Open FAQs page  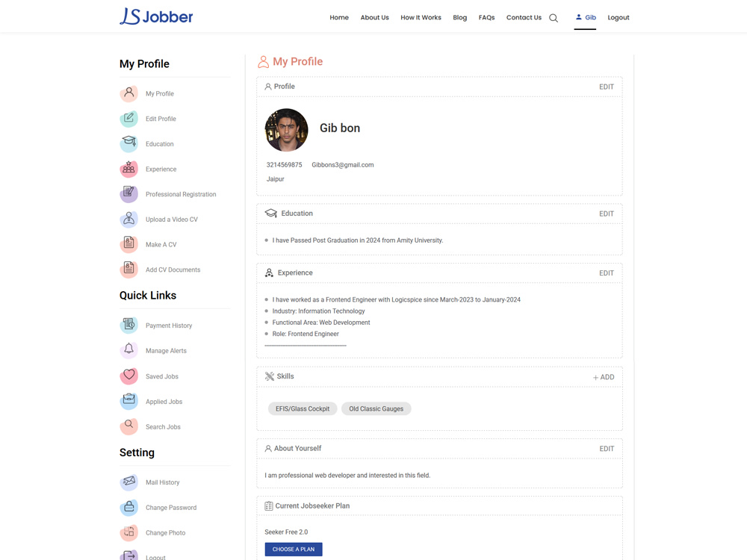(x=486, y=18)
